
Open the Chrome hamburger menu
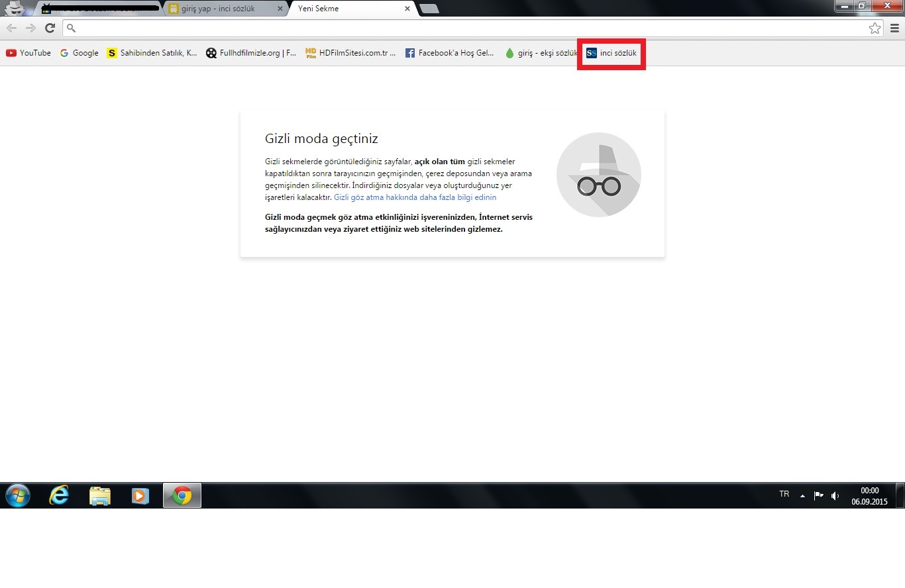tap(894, 28)
